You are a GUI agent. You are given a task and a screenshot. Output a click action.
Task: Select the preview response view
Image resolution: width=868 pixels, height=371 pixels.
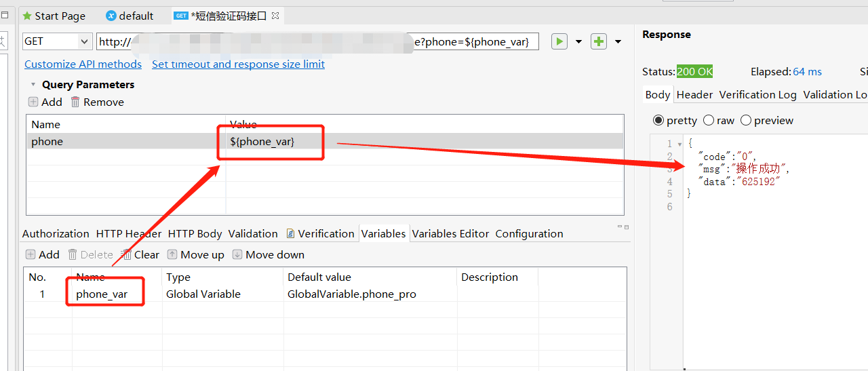[746, 121]
